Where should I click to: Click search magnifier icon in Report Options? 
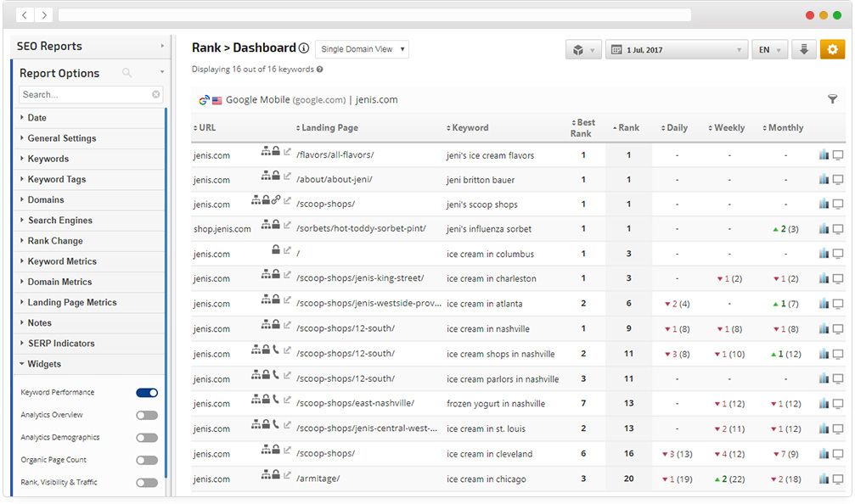(127, 73)
